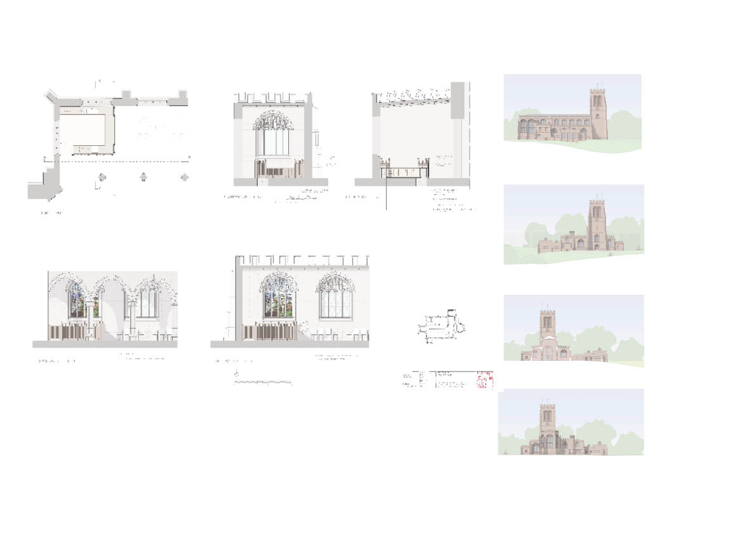The height and width of the screenshot is (534, 756).
Task: Open the second church rendering from top
Action: pos(573,224)
